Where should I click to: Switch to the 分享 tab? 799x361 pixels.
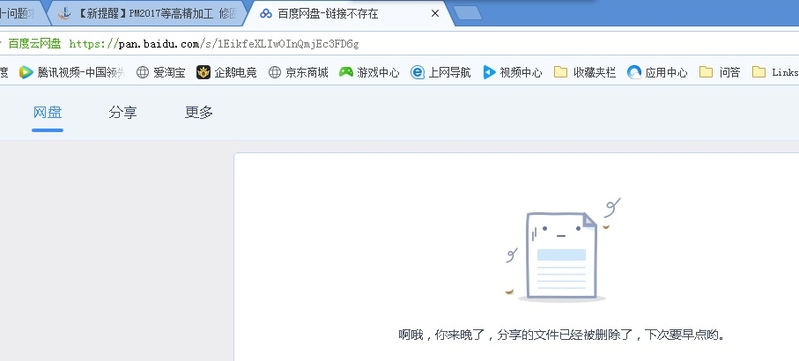122,113
